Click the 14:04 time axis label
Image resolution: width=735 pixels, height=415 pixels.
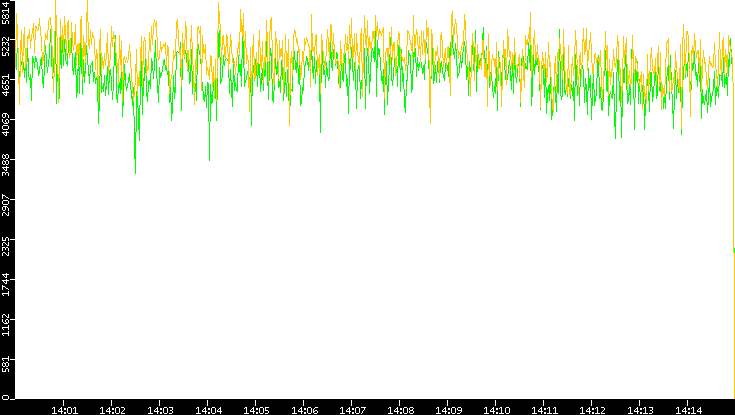tap(209, 410)
